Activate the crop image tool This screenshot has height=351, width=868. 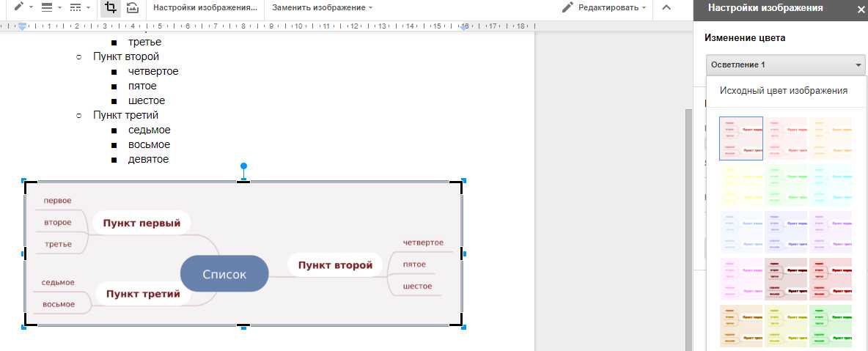pyautogui.click(x=111, y=7)
